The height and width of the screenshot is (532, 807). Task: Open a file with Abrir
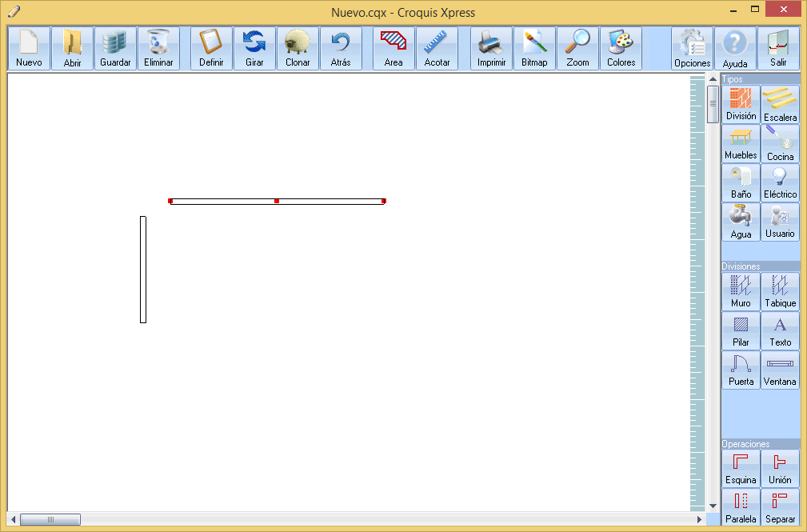tap(72, 48)
